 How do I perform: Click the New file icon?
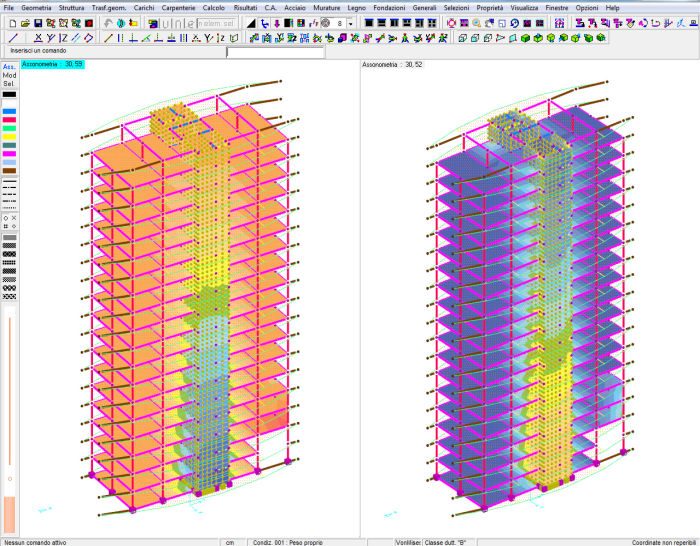(x=12, y=23)
